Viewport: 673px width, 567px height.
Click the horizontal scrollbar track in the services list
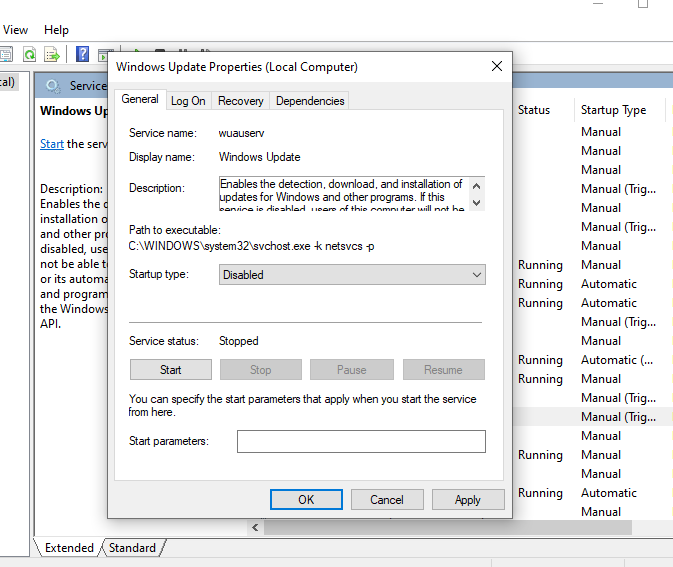click(x=446, y=528)
